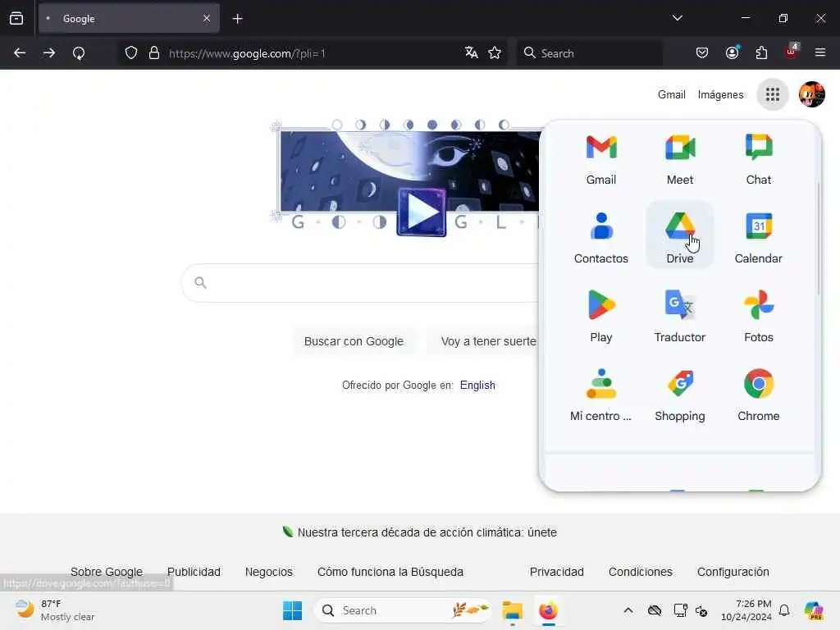The width and height of the screenshot is (840, 630).
Task: Open tracking protection shield icon
Action: (x=131, y=53)
